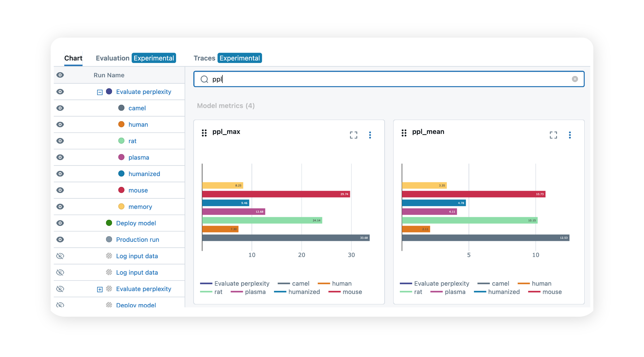The height and width of the screenshot is (357, 644).
Task: Toggle the humanized legend entry in ppl_mean
Action: [496, 292]
